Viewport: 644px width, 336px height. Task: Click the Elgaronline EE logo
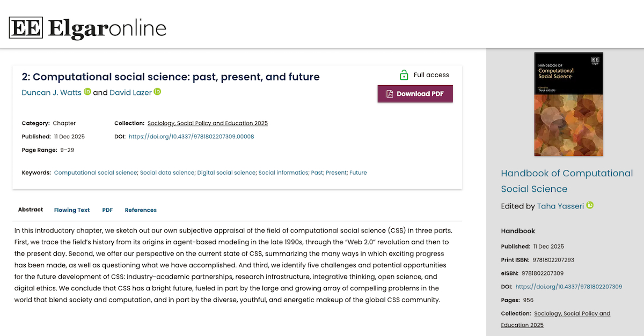pos(26,28)
